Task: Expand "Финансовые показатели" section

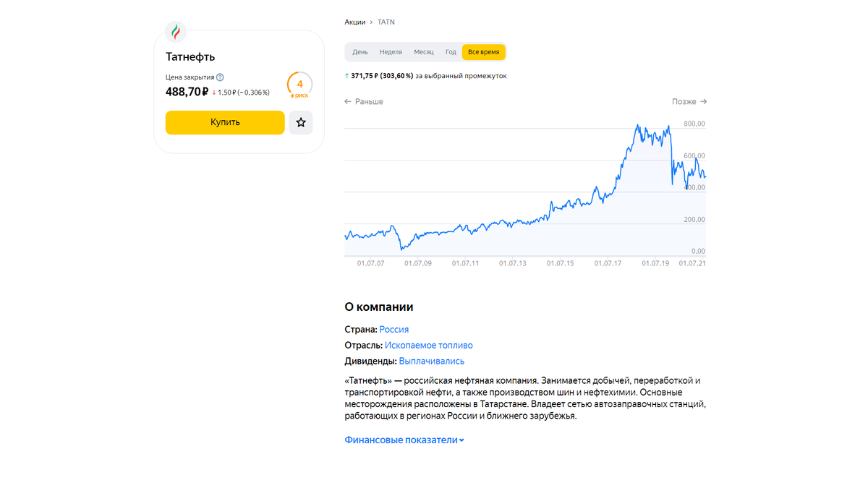Action: click(x=404, y=440)
